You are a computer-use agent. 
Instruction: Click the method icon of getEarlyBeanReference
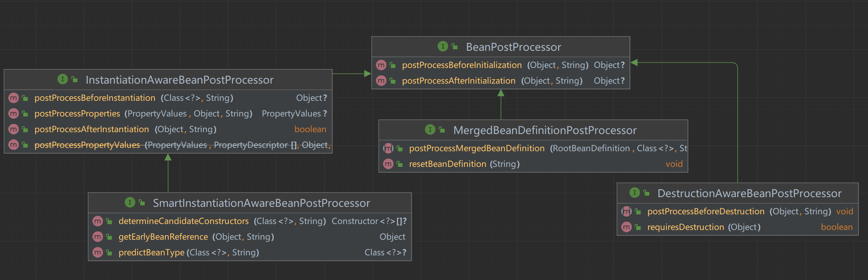(98, 237)
